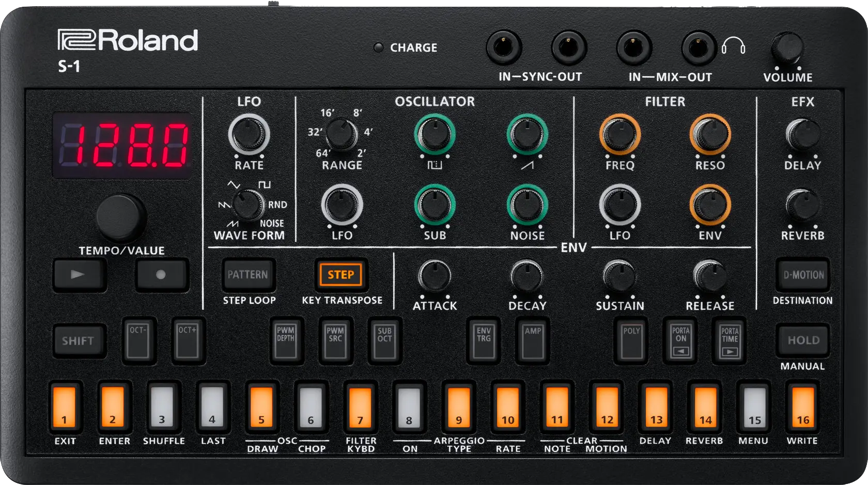
Task: Click the Mix Out jack
Action: pyautogui.click(x=699, y=48)
